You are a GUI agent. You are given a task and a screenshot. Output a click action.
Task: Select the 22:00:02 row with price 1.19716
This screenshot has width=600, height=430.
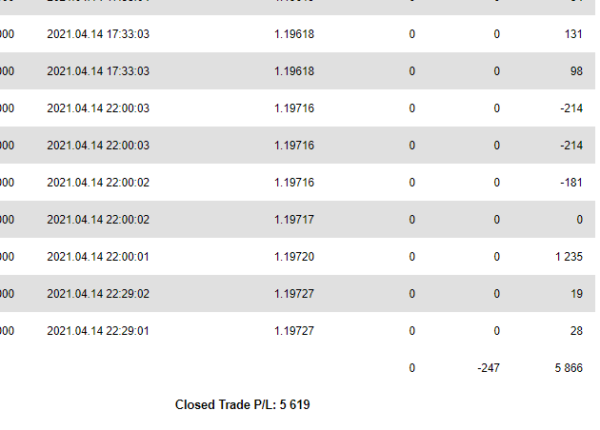point(297,182)
